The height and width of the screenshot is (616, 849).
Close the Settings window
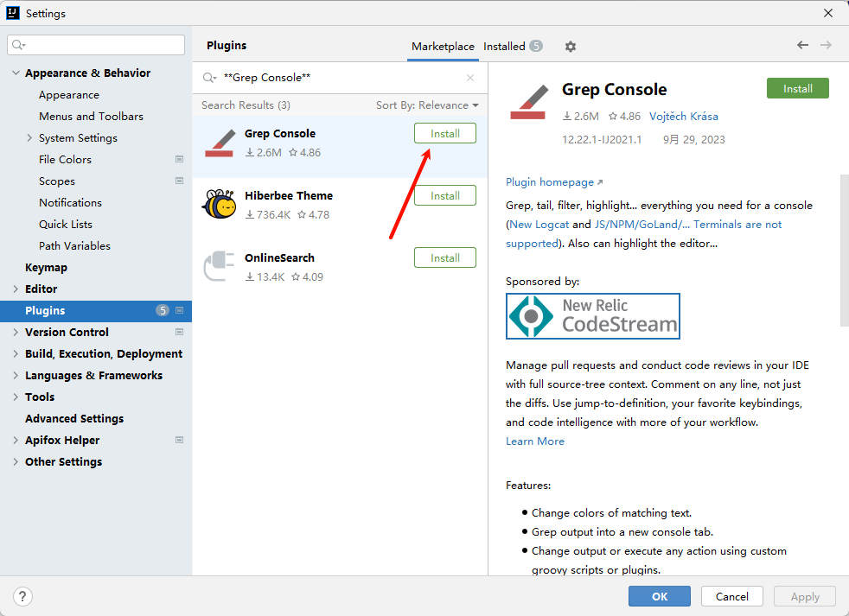pos(828,13)
